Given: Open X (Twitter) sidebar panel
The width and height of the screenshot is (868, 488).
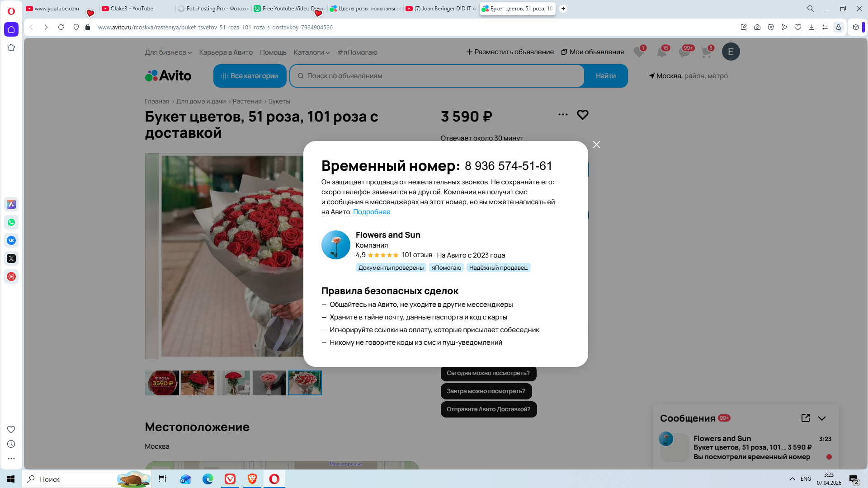Looking at the screenshot, I should tap(11, 258).
